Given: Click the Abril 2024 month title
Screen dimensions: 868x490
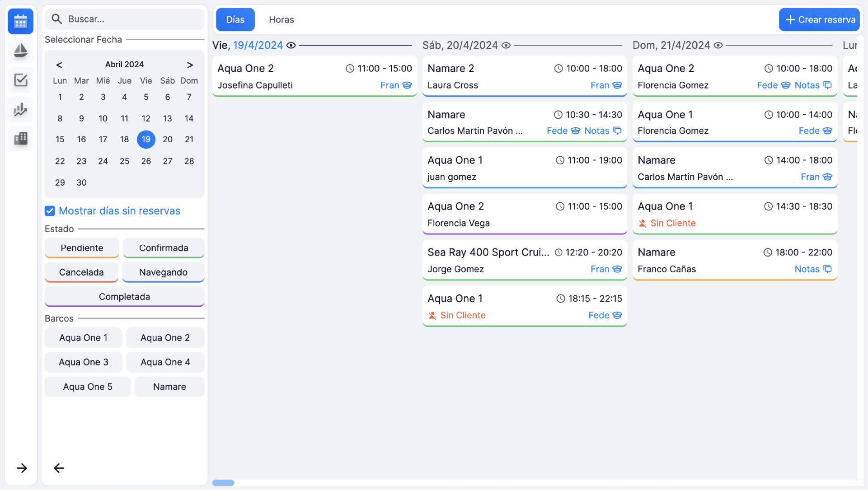Looking at the screenshot, I should click(124, 65).
